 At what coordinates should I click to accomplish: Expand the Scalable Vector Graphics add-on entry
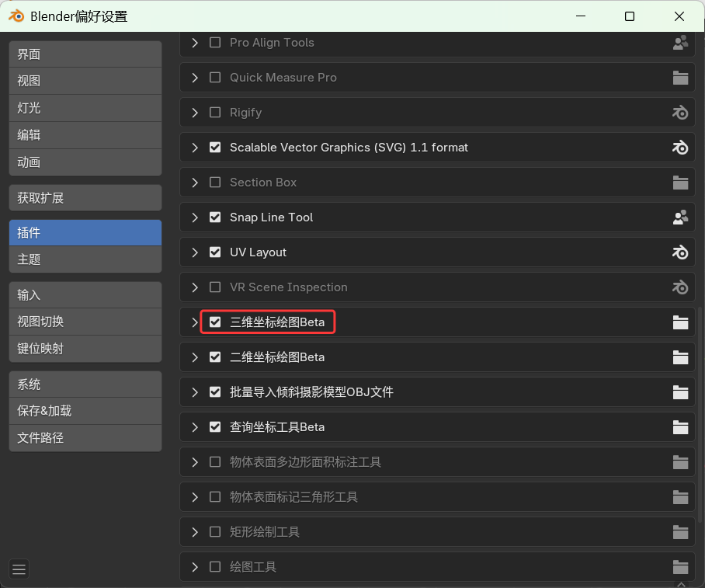[195, 148]
